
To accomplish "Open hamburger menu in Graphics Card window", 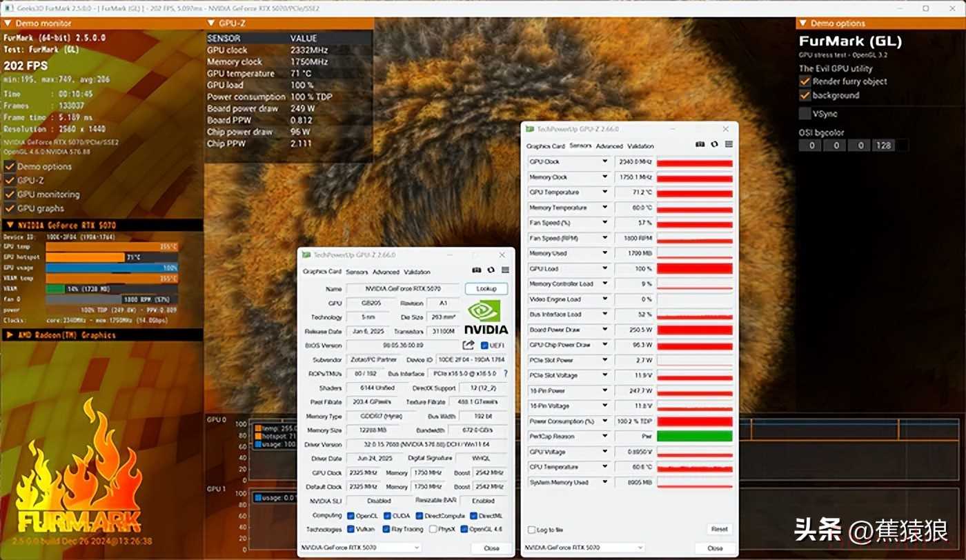I will [x=505, y=270].
